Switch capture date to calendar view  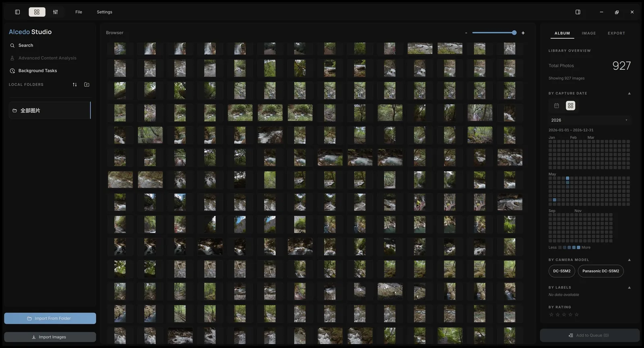coord(557,106)
